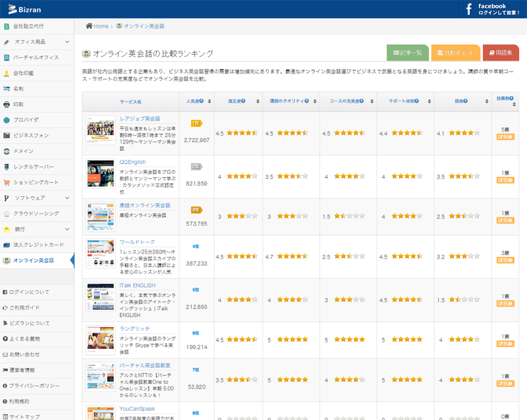Click the サポート体制 help question icon

[417, 101]
